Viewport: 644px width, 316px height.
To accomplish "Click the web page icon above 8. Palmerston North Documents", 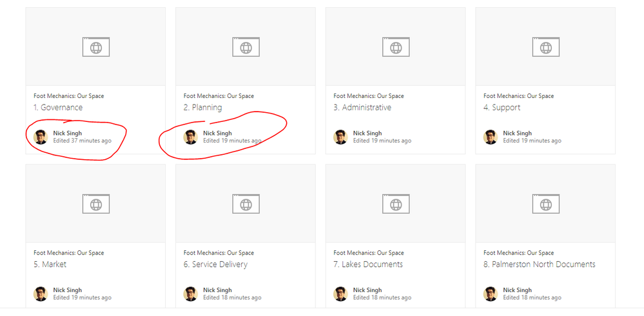I will (x=545, y=204).
